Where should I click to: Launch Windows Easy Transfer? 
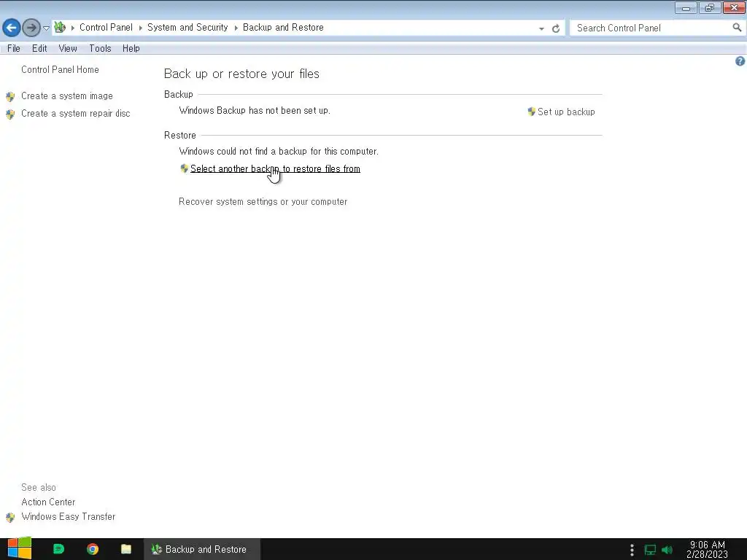point(69,517)
